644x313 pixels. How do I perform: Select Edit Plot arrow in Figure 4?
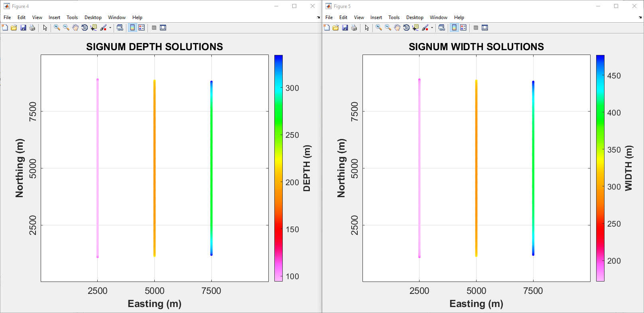[x=45, y=27]
